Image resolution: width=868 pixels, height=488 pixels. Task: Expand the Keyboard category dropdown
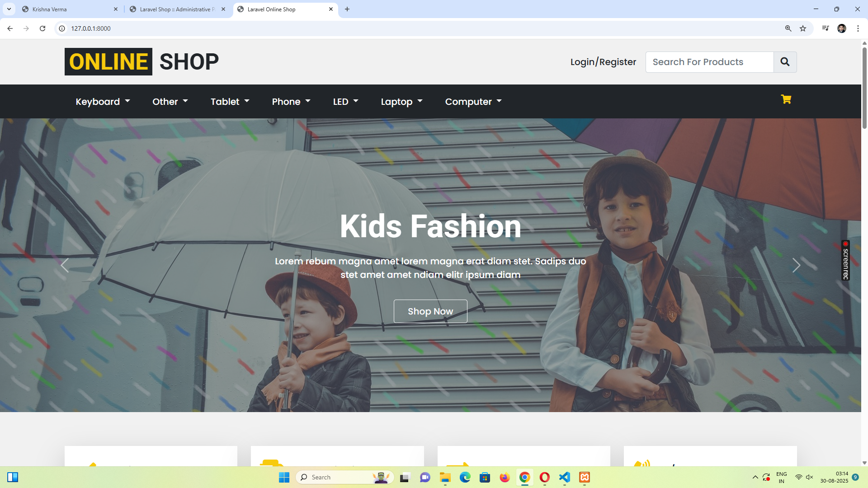(x=103, y=102)
